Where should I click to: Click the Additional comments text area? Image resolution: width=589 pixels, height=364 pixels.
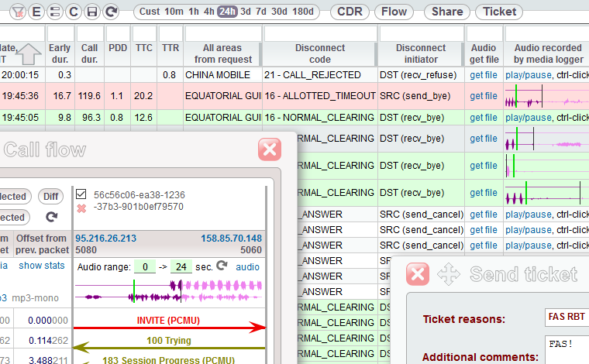click(567, 350)
